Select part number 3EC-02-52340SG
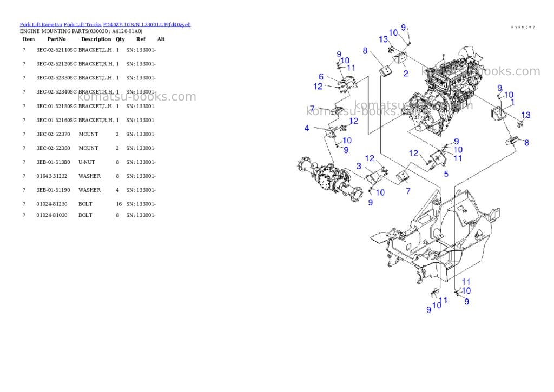Screen dimensions: 554x392 click(56, 92)
